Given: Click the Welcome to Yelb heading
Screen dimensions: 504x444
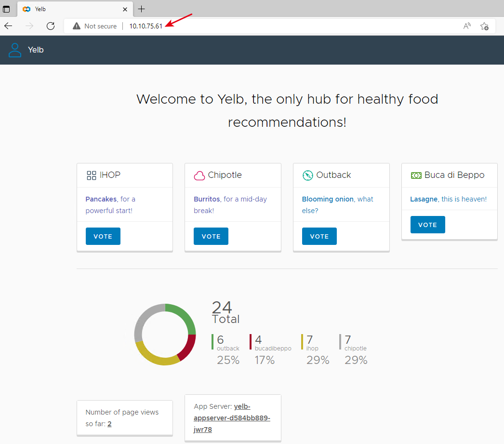Looking at the screenshot, I should coord(287,110).
